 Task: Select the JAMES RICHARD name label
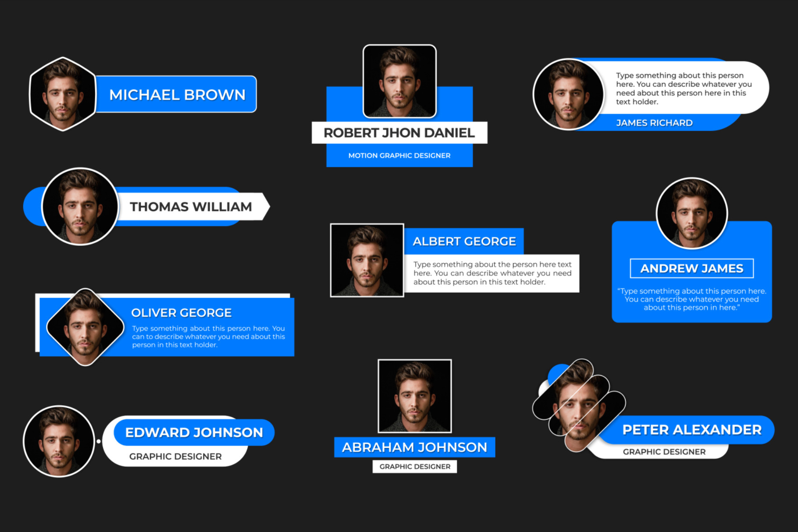point(654,123)
